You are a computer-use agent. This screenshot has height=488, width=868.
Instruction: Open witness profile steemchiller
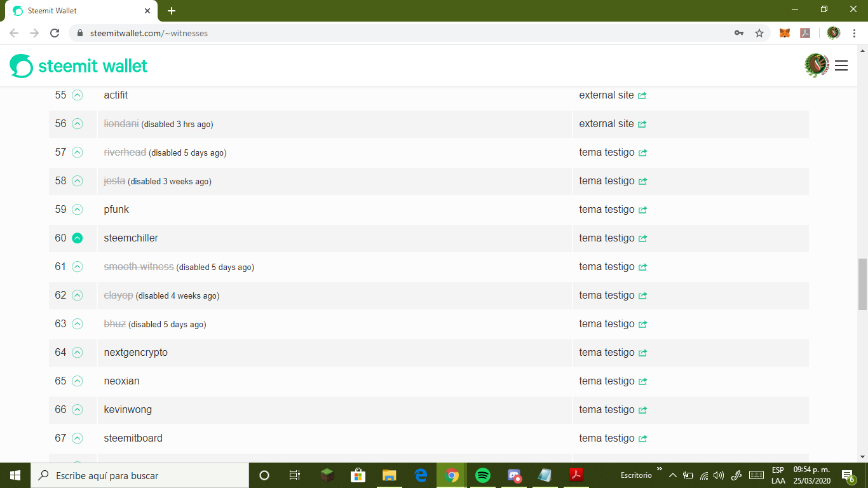(131, 238)
